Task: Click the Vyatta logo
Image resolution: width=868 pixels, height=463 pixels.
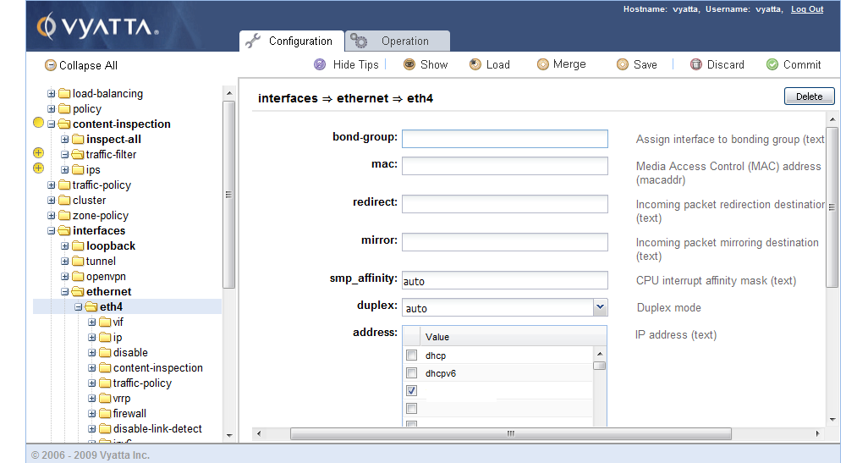Action: 97,26
